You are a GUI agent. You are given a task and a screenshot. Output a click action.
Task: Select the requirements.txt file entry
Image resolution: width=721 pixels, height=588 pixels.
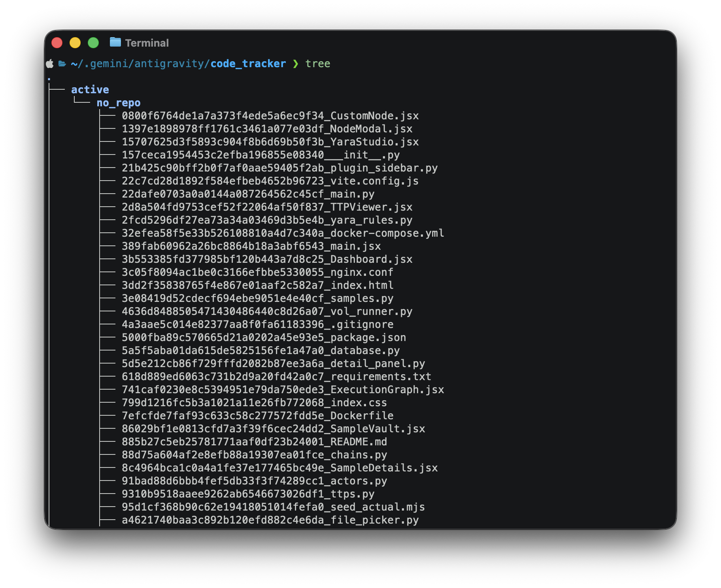(276, 377)
